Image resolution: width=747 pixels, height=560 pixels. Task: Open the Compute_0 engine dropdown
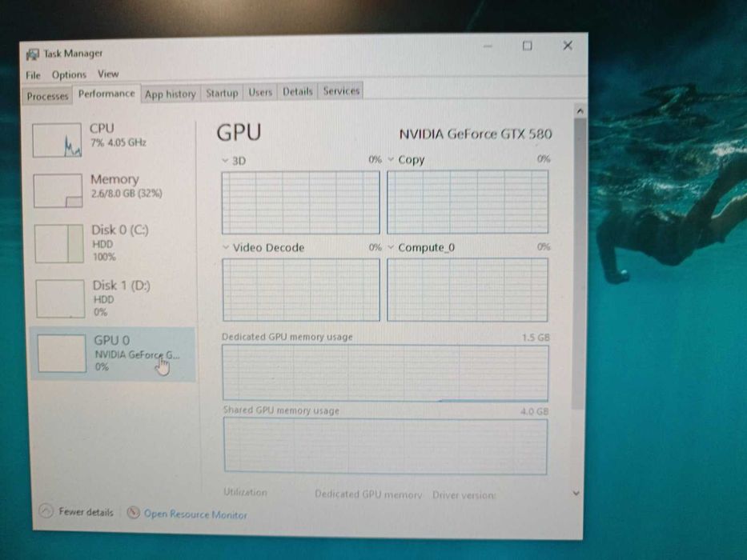(x=391, y=247)
